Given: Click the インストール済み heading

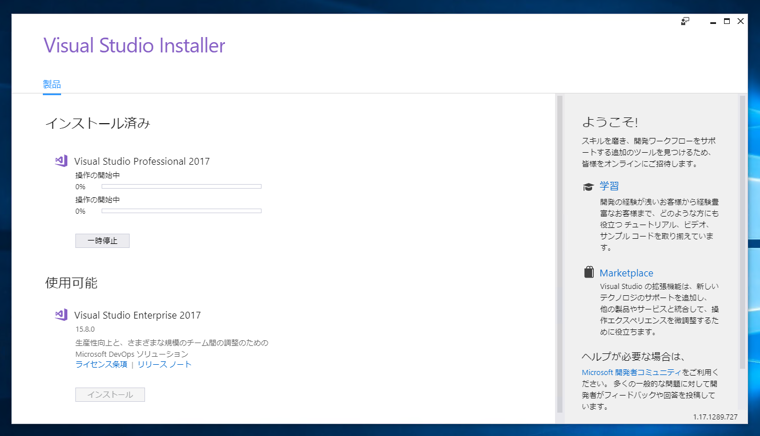Looking at the screenshot, I should (x=98, y=124).
